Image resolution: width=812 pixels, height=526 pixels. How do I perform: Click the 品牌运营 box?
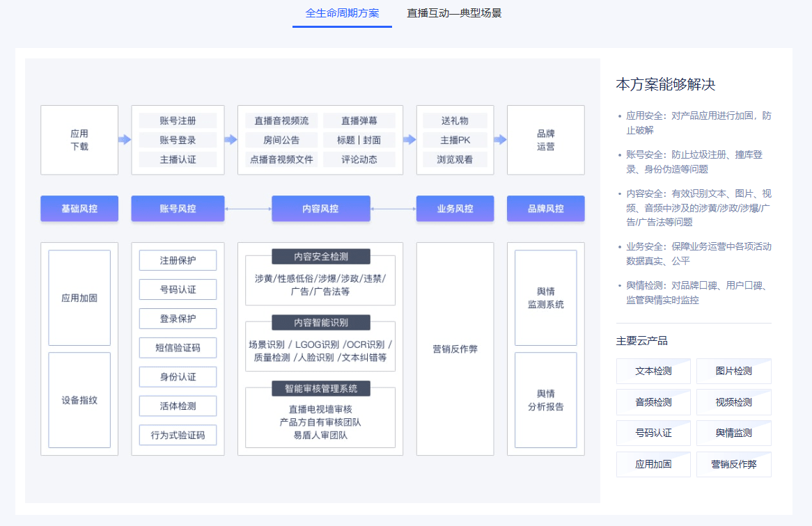click(545, 140)
